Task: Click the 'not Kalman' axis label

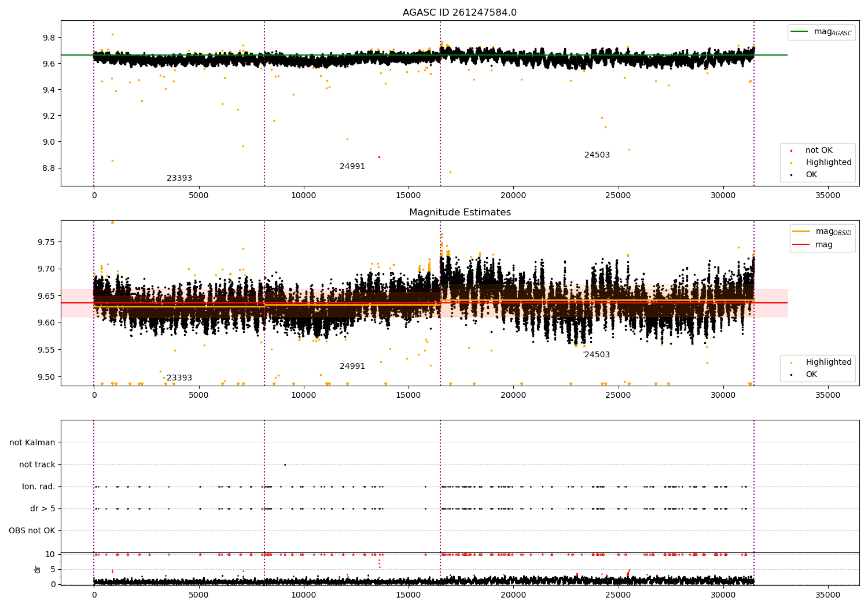Action: pos(32,443)
